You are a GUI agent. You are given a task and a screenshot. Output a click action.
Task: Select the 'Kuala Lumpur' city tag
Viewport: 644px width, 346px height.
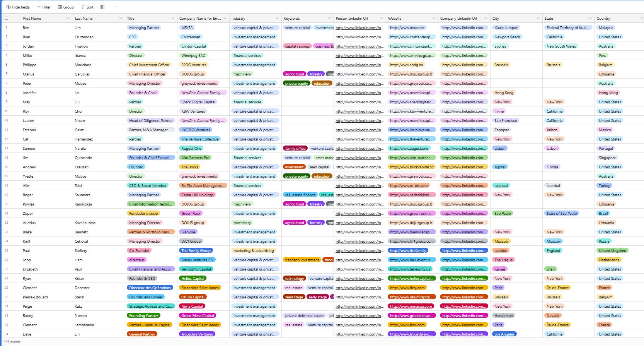point(506,28)
